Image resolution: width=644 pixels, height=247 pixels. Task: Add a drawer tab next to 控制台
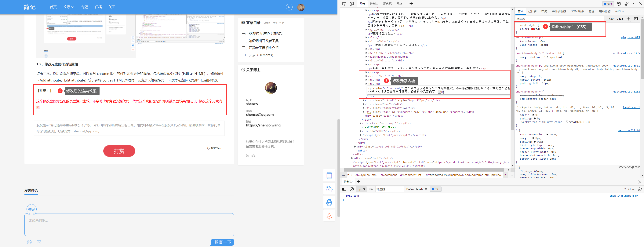(x=358, y=181)
